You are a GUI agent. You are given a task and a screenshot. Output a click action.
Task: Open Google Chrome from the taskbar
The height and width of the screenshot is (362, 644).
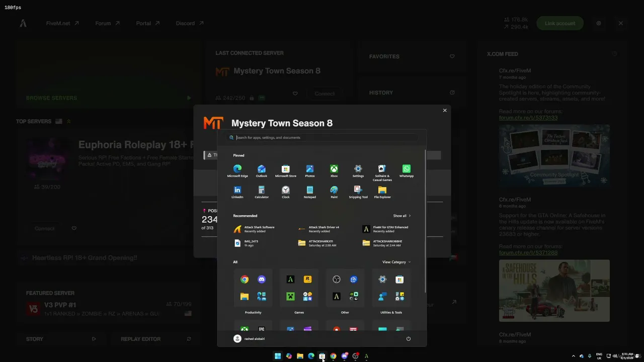click(x=333, y=356)
